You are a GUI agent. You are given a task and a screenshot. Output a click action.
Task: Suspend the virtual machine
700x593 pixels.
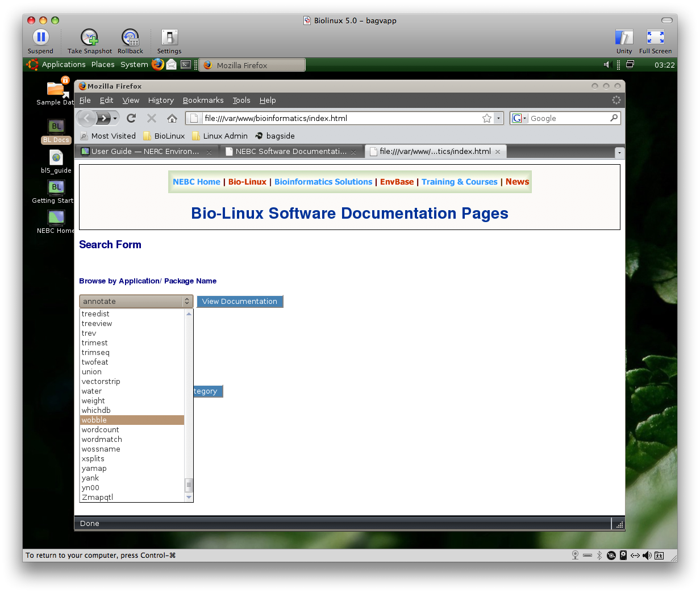(x=40, y=38)
